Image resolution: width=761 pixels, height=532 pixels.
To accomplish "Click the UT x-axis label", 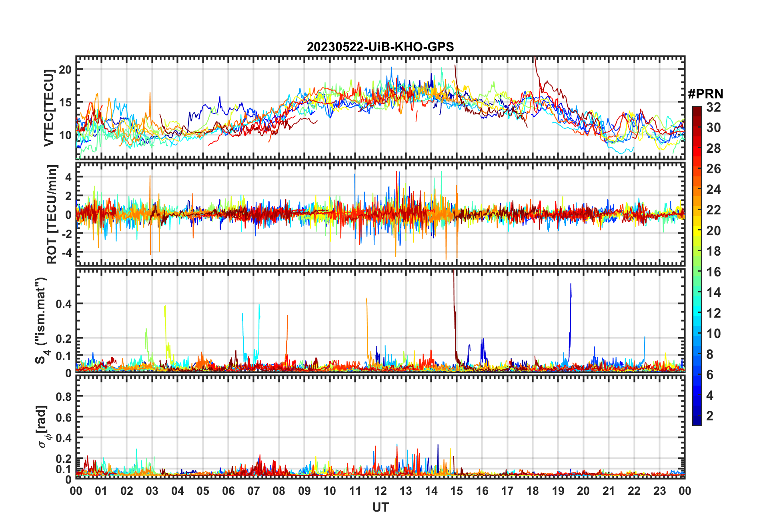I will (380, 508).
